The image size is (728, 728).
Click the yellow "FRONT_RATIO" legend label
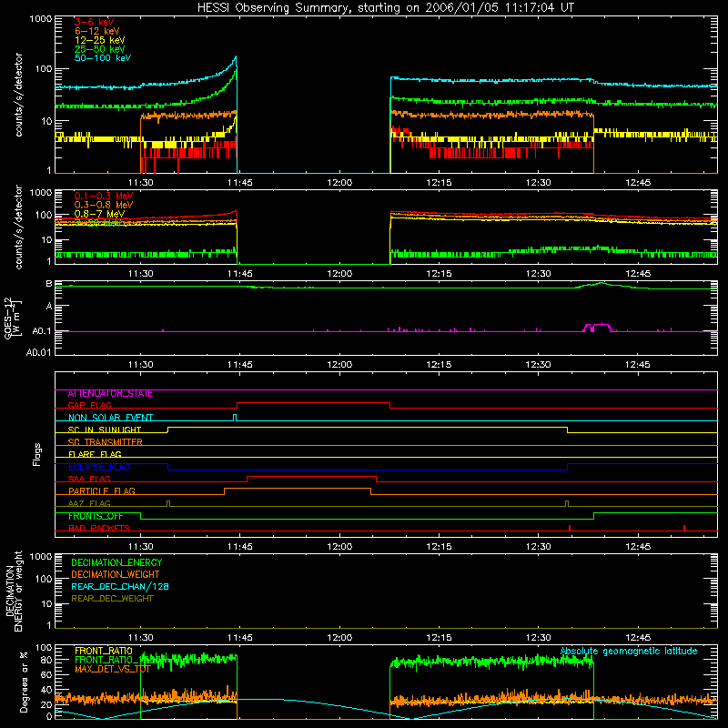click(104, 651)
